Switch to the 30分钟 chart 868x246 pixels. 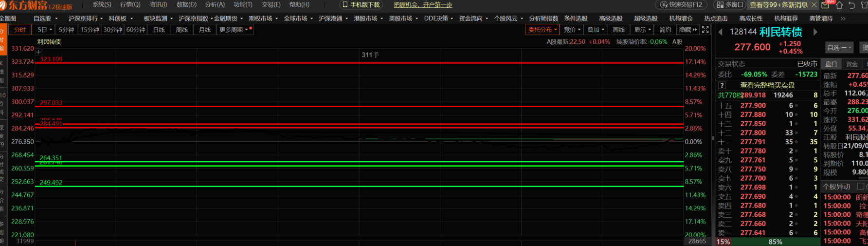coord(113,30)
